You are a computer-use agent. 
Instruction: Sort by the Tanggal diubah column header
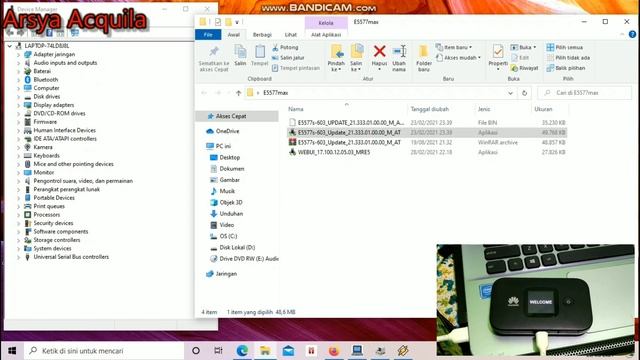pyautogui.click(x=429, y=109)
